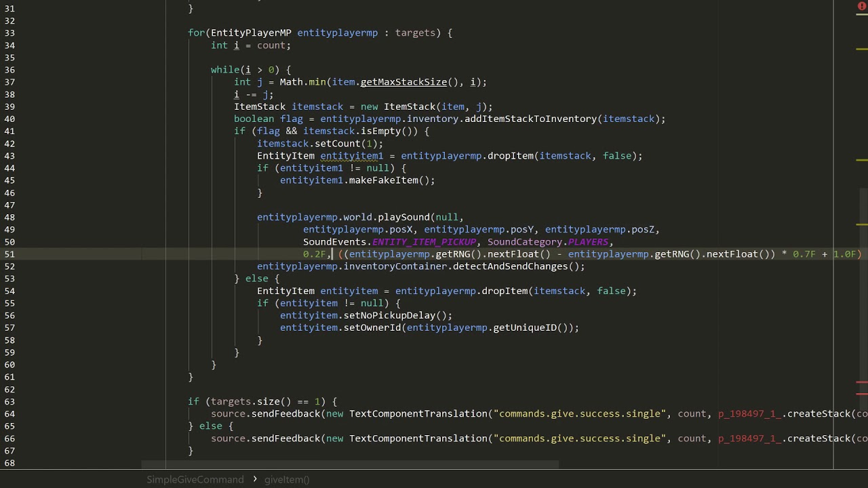Click the breadcrumb chevron before giveItem()

[255, 479]
